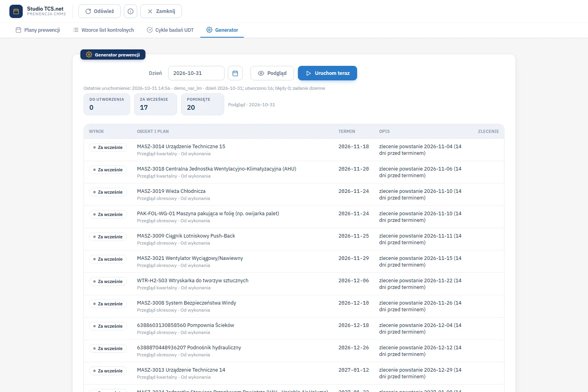Select row MASZ-3019 Wieża Chłodnicza
This screenshot has width=588, height=392.
coord(294,194)
